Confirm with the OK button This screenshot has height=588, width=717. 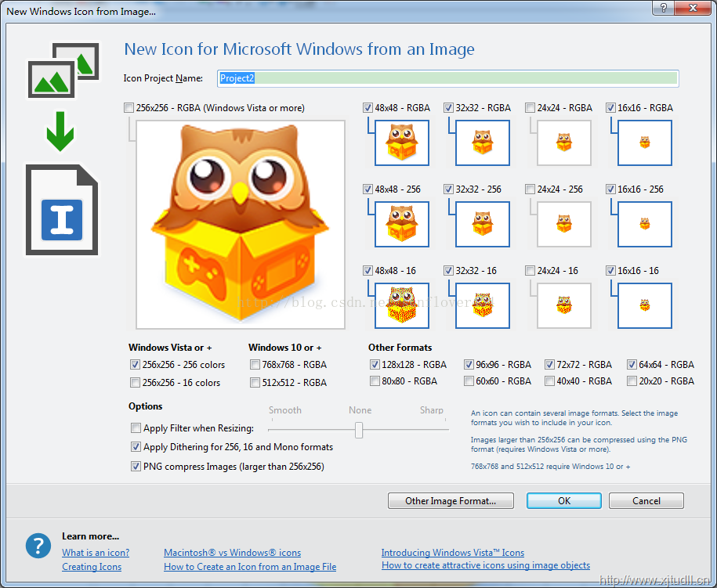(563, 501)
